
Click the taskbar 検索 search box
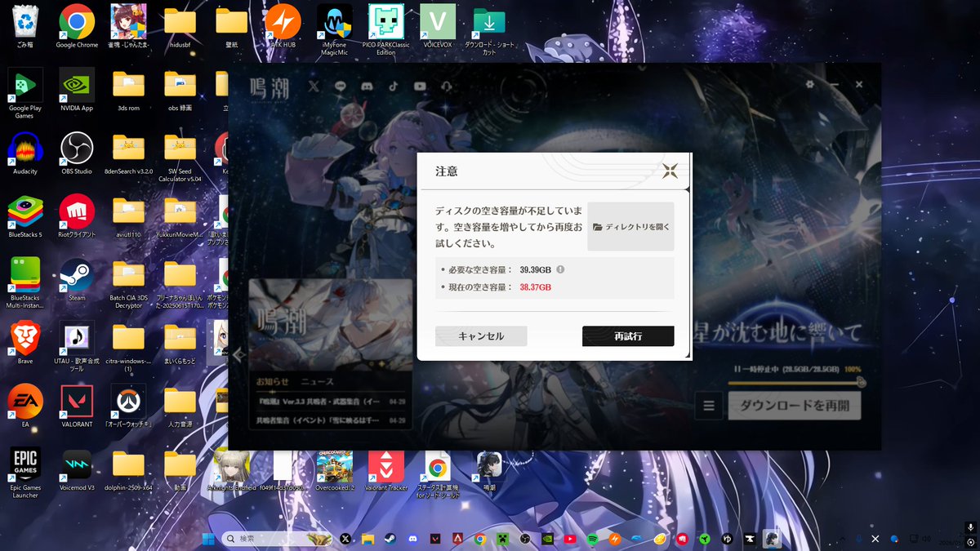[x=278, y=539]
